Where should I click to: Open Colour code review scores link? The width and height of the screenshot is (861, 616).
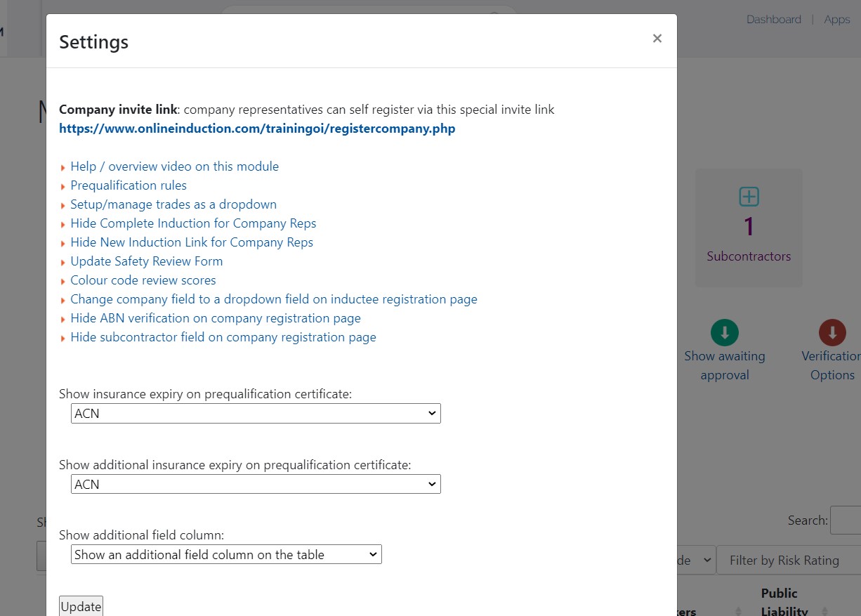click(x=143, y=280)
